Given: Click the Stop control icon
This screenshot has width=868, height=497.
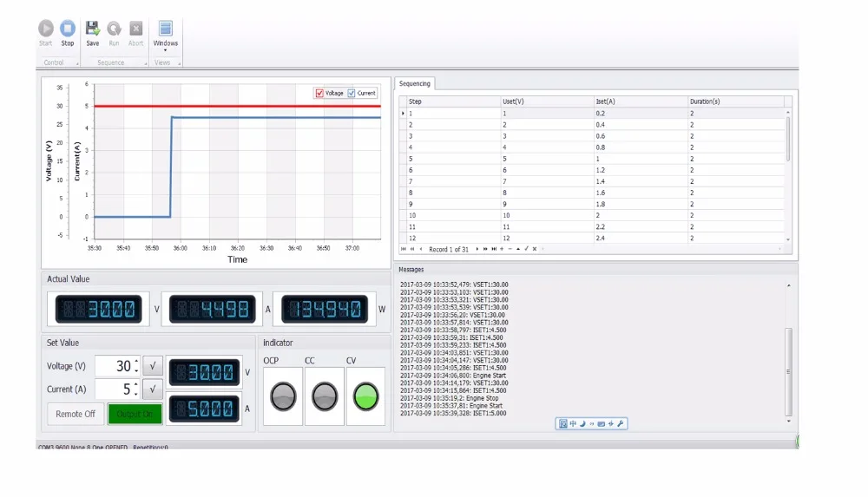Looking at the screenshot, I should point(68,29).
